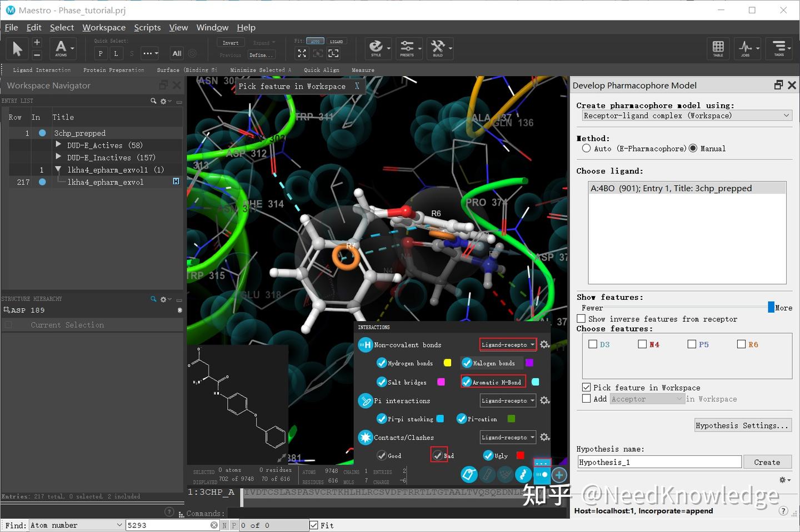Viewport: 800px width, 532px height.
Task: Click the fit-to-screen zoom icon
Action: (x=302, y=53)
